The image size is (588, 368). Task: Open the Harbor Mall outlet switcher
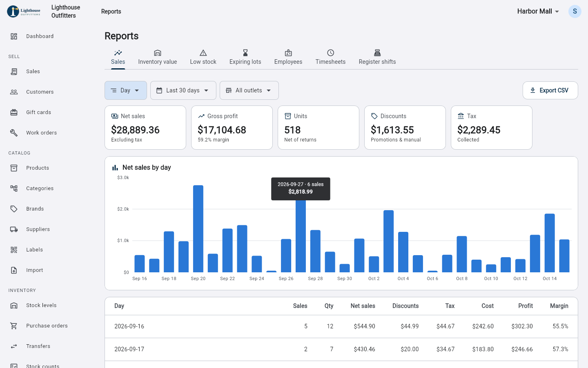[x=538, y=11]
